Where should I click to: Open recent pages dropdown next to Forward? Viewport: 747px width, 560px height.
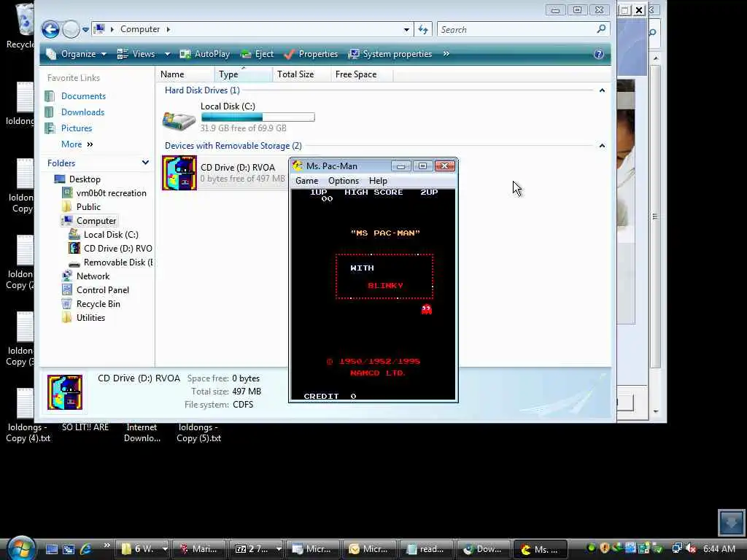(x=86, y=29)
